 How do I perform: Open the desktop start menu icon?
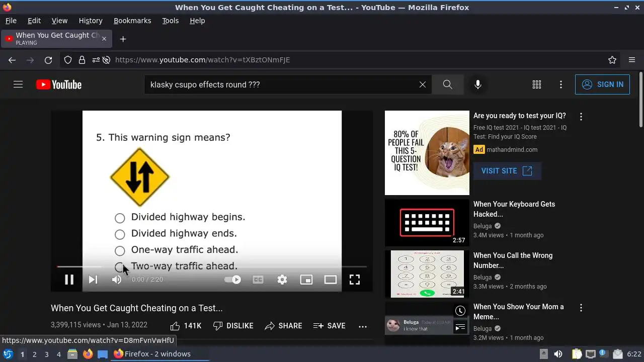[x=8, y=354]
